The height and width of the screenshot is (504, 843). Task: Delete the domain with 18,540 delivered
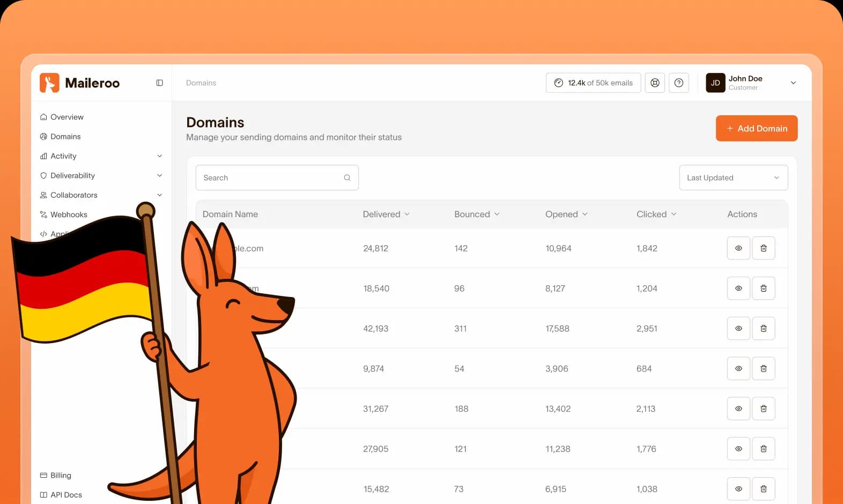(763, 288)
